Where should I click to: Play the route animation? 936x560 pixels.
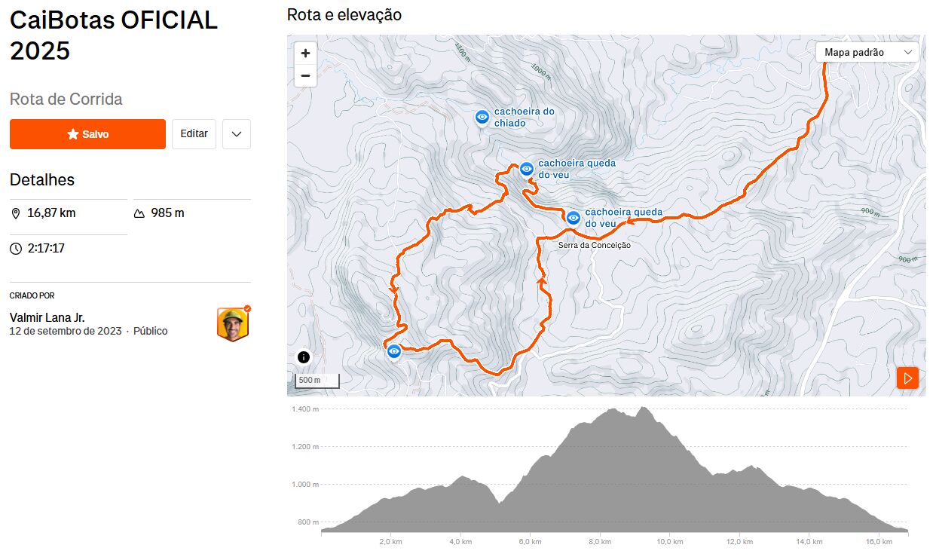[x=907, y=378]
